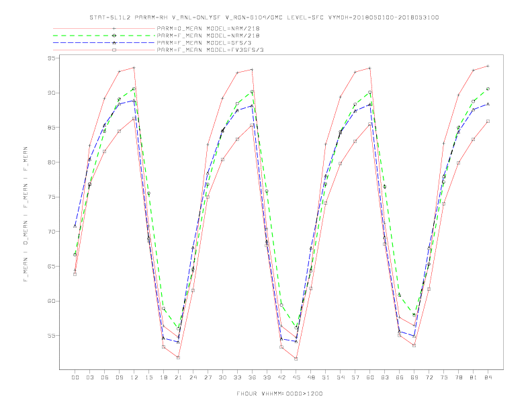
Task: Click the blue triangle data point at hour 84
Action: click(488, 104)
